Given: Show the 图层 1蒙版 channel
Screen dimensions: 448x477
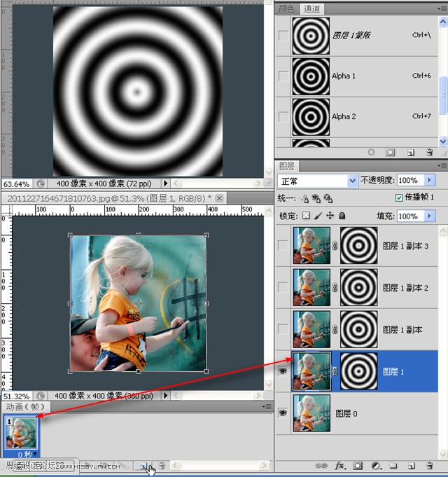Looking at the screenshot, I should (x=283, y=36).
